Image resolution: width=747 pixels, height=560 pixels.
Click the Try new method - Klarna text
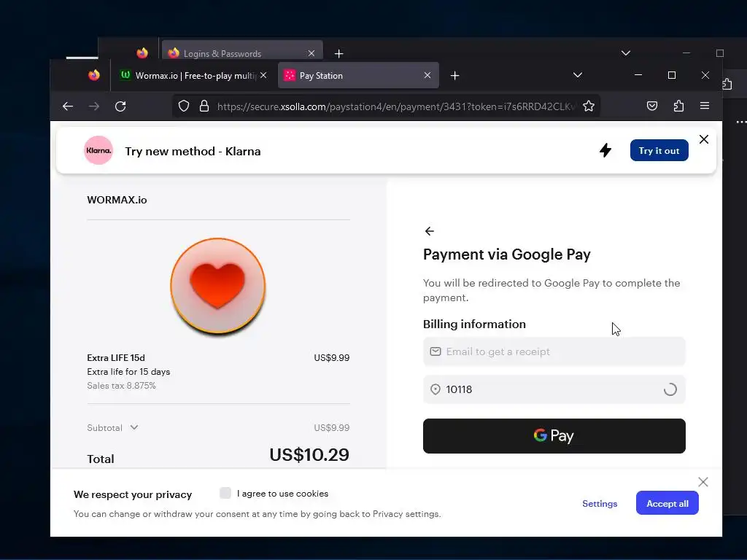click(x=193, y=152)
